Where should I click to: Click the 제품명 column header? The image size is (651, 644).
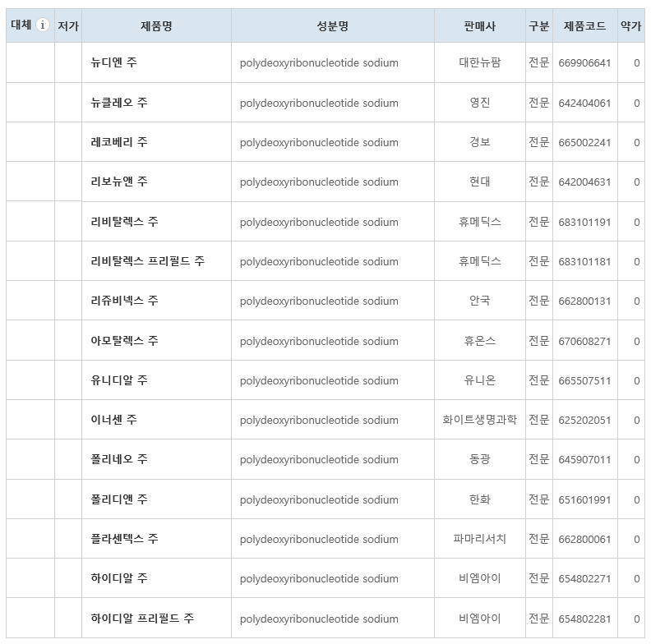coord(156,25)
